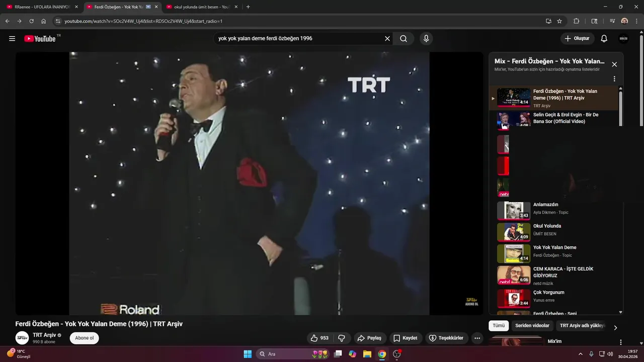Go back in the browser
The image size is (644, 362).
coord(7,21)
